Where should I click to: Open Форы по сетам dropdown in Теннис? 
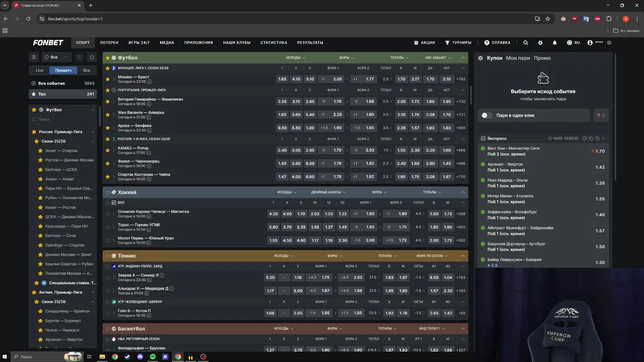(432, 256)
